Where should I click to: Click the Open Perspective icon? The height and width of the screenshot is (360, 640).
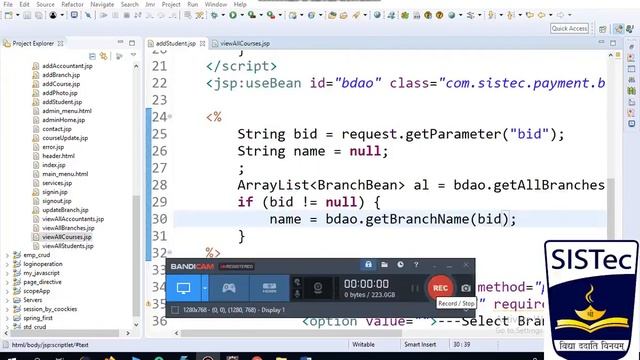tap(603, 29)
